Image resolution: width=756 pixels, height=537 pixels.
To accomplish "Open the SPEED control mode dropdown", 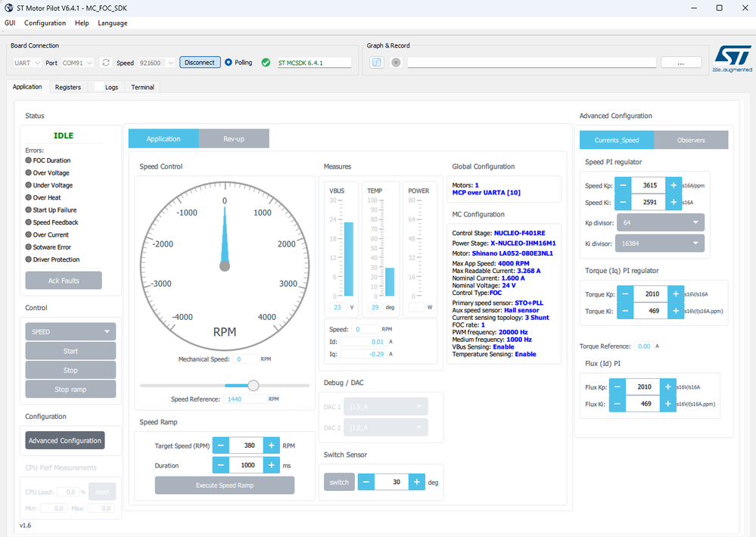I will point(70,331).
